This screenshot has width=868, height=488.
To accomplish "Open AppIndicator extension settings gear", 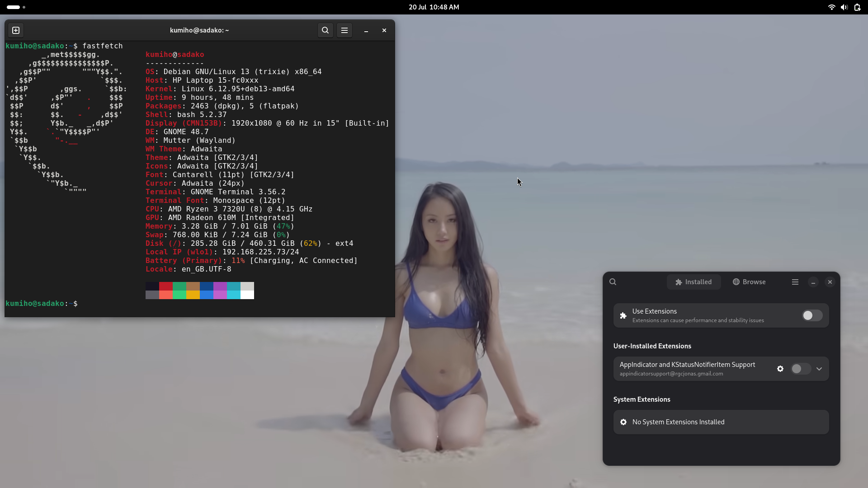I will point(780,369).
